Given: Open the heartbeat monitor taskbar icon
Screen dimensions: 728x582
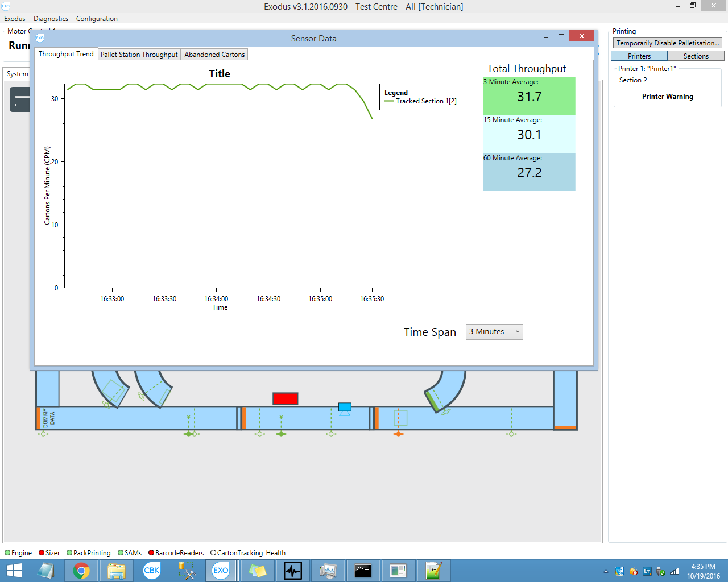Looking at the screenshot, I should coord(293,571).
